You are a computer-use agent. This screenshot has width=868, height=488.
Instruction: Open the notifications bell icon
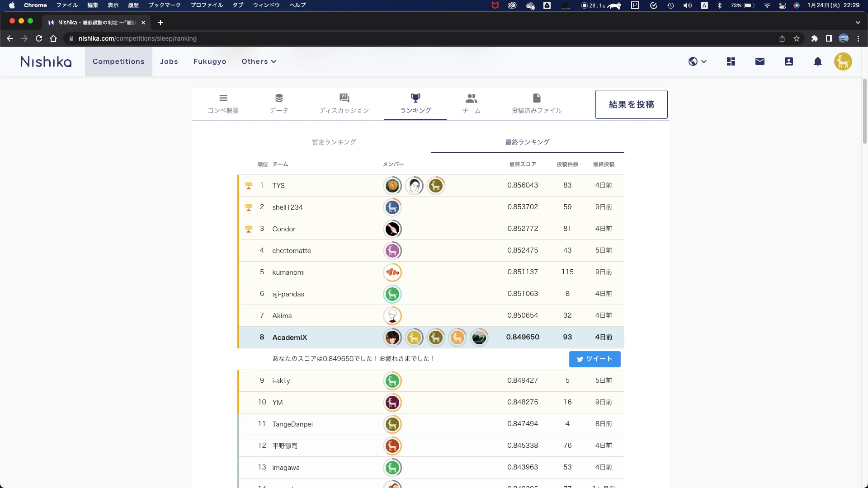(x=818, y=61)
